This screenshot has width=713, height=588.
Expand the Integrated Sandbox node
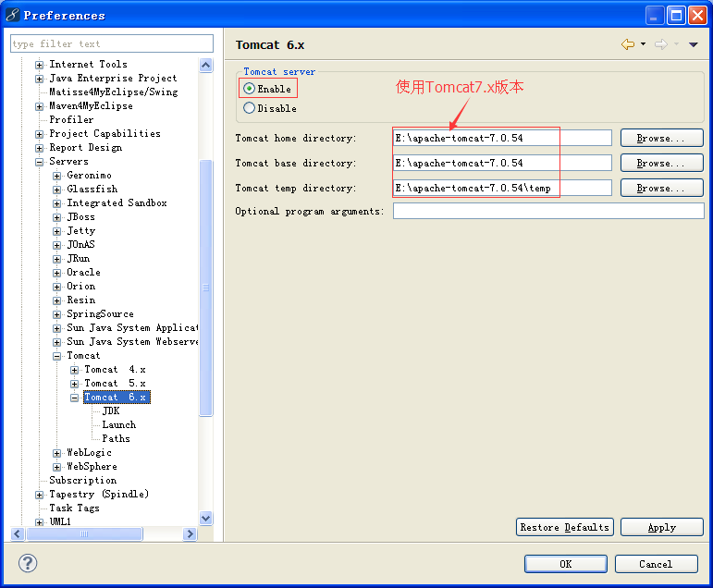(56, 203)
